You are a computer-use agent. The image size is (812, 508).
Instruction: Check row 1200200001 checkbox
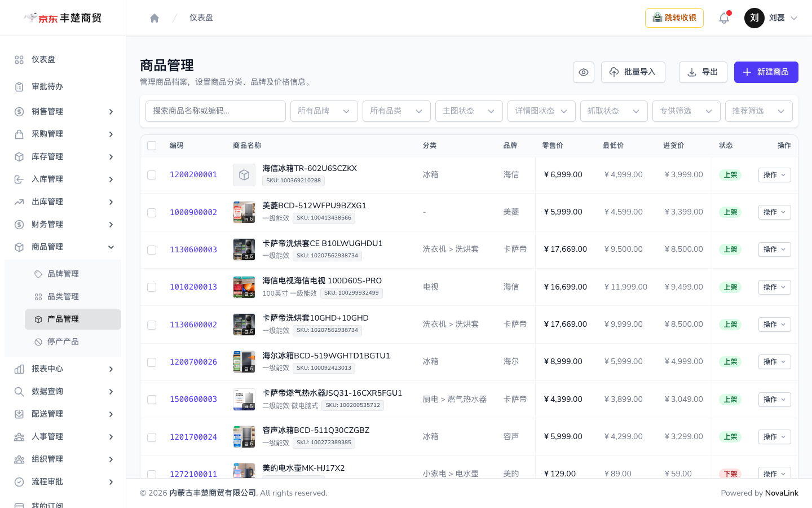(x=152, y=175)
